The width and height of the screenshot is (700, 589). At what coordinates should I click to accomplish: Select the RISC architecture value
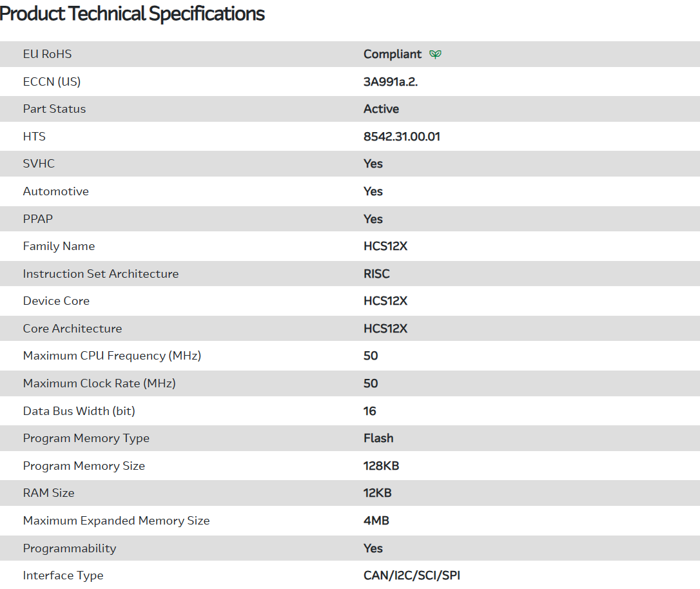click(x=376, y=274)
